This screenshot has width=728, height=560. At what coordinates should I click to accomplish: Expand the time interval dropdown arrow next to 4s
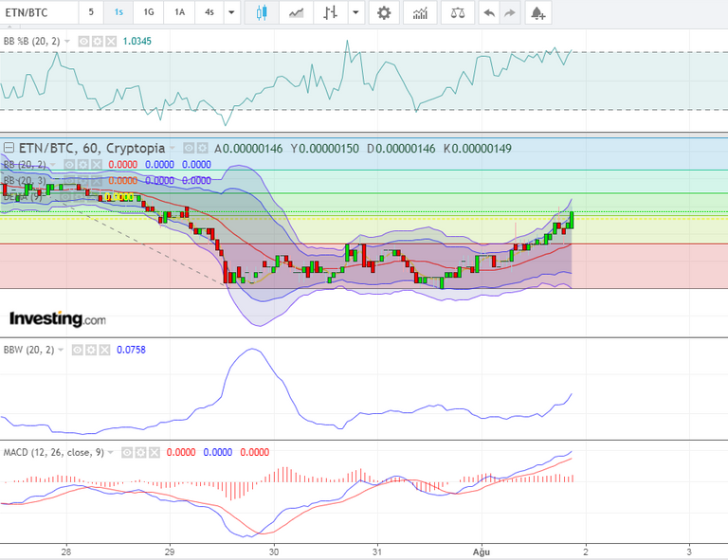(231, 12)
